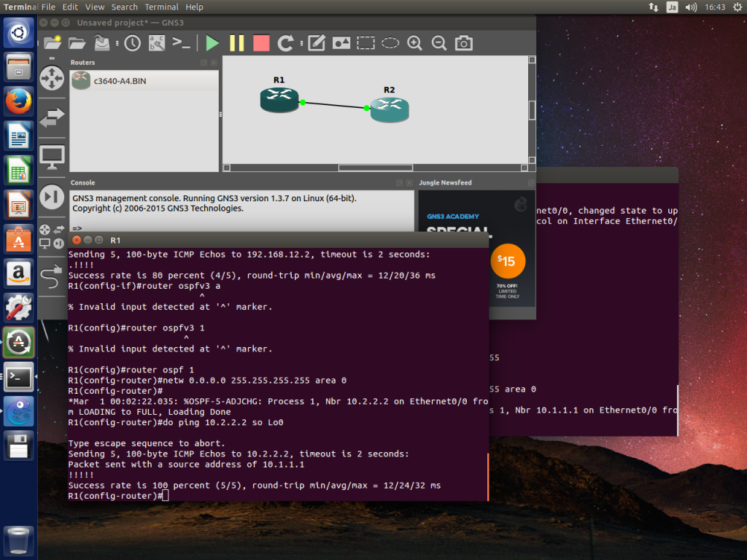Screen dimensions: 747x560
Task: Open console to all devices icon
Action: pos(181,43)
